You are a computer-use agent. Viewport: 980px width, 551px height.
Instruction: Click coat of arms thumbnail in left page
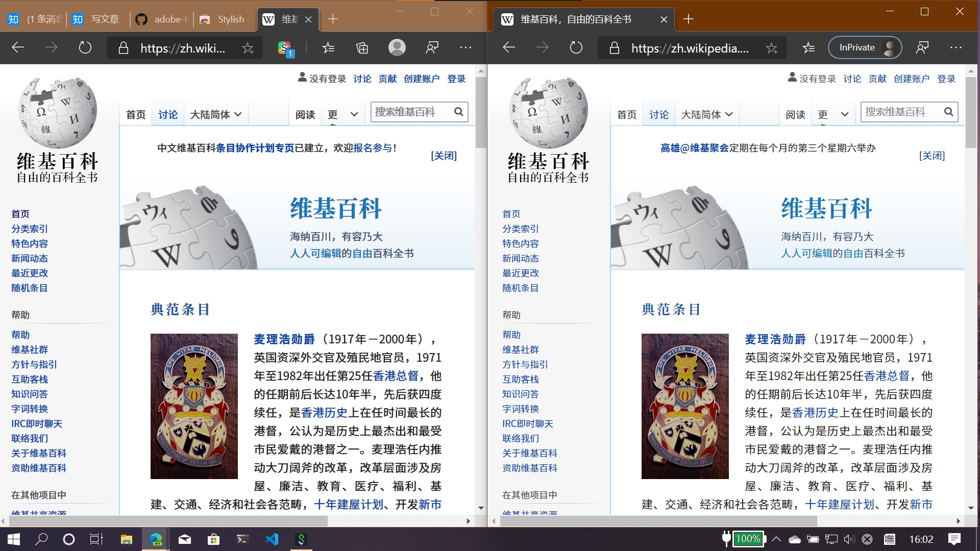pyautogui.click(x=194, y=406)
